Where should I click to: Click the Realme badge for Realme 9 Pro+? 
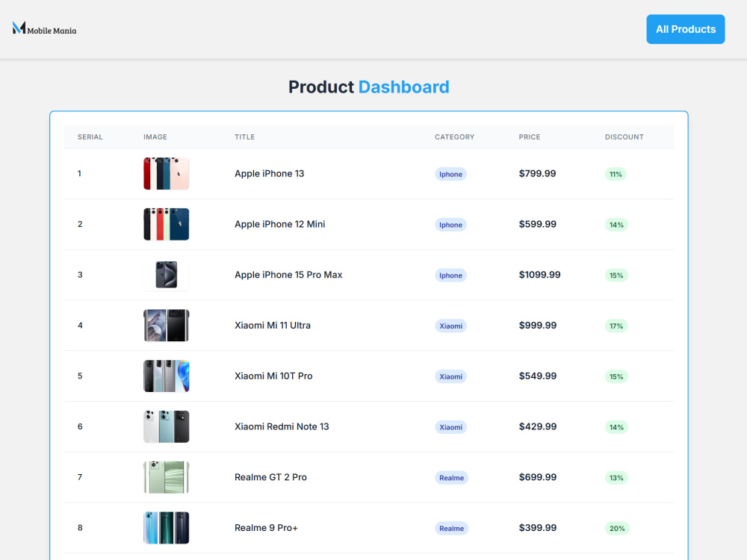click(x=452, y=528)
